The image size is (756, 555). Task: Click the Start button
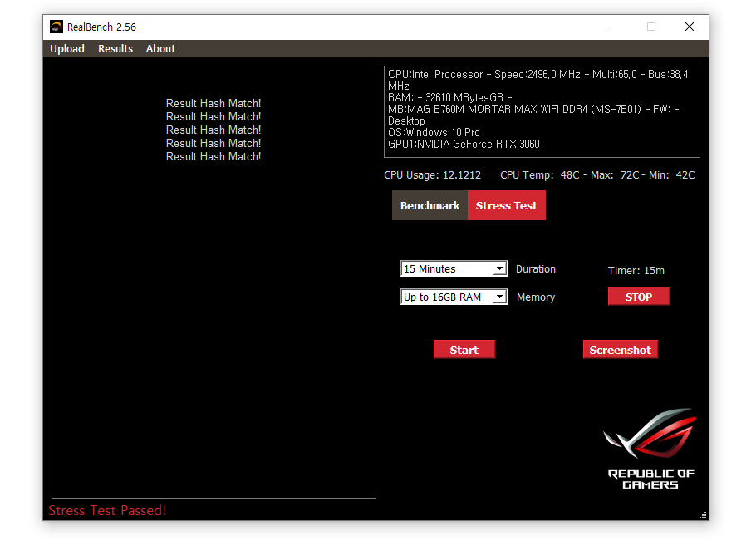coord(464,350)
